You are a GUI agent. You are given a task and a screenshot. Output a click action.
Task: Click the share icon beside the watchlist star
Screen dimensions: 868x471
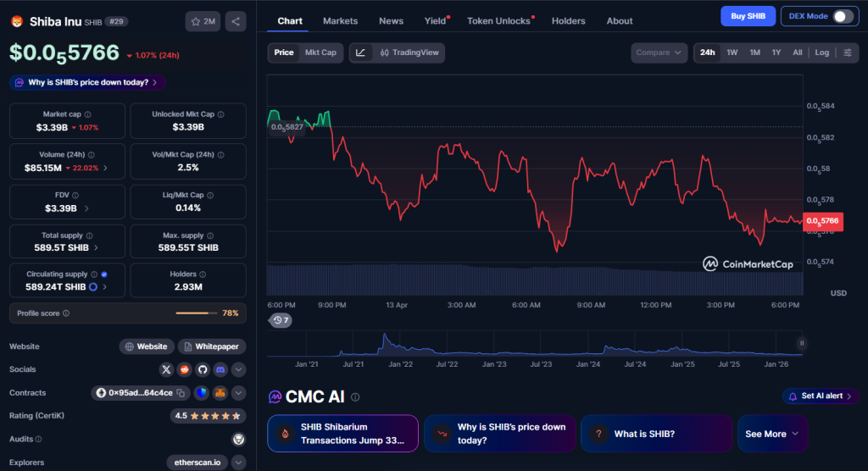(236, 21)
